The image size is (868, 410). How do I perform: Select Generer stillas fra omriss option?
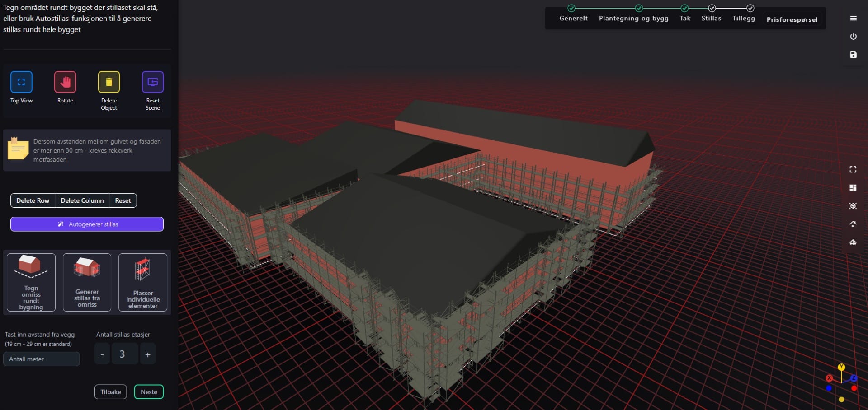tap(87, 282)
